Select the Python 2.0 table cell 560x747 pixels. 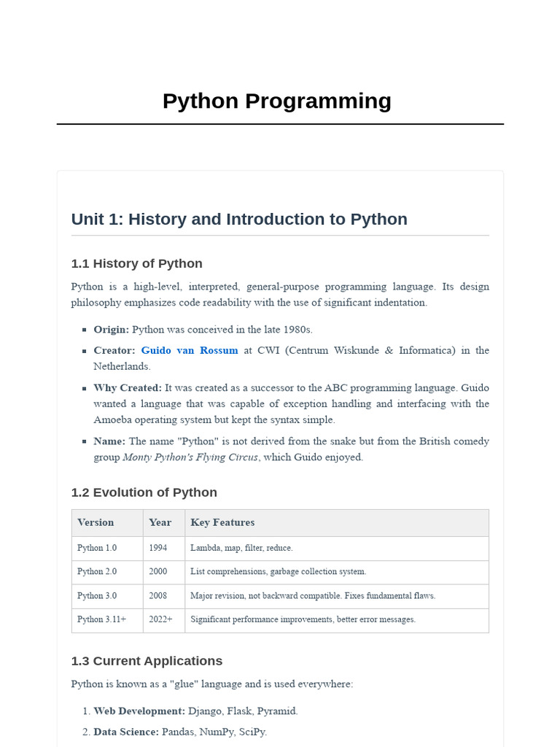(97, 572)
